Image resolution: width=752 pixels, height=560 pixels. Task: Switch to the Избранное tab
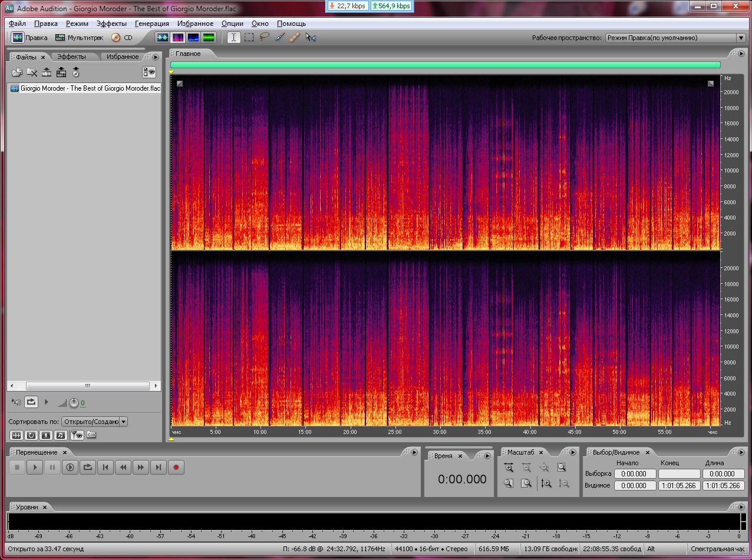click(123, 57)
